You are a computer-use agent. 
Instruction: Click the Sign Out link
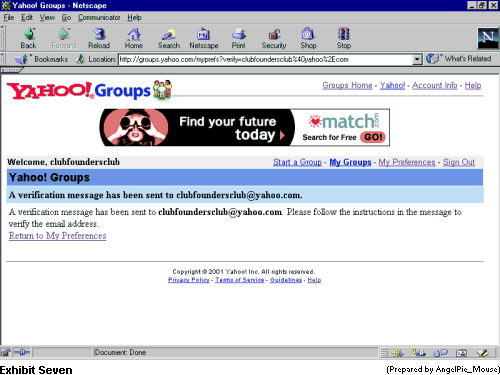pyautogui.click(x=459, y=162)
